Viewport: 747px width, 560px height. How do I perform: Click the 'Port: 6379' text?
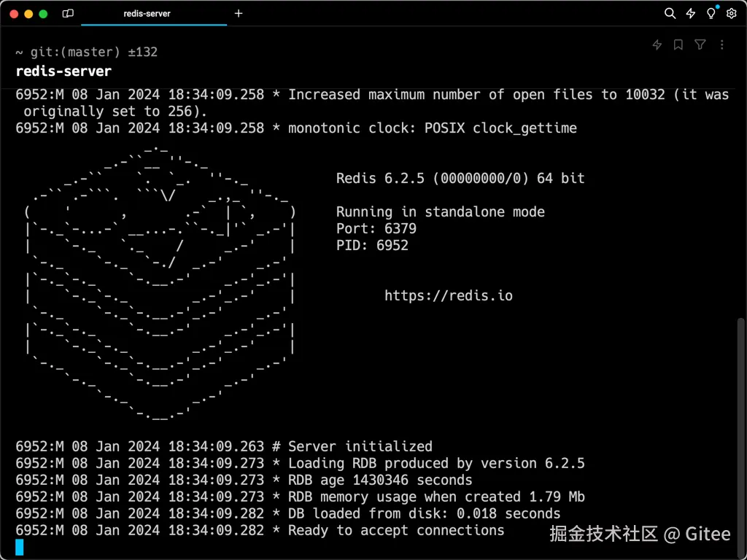pos(376,228)
